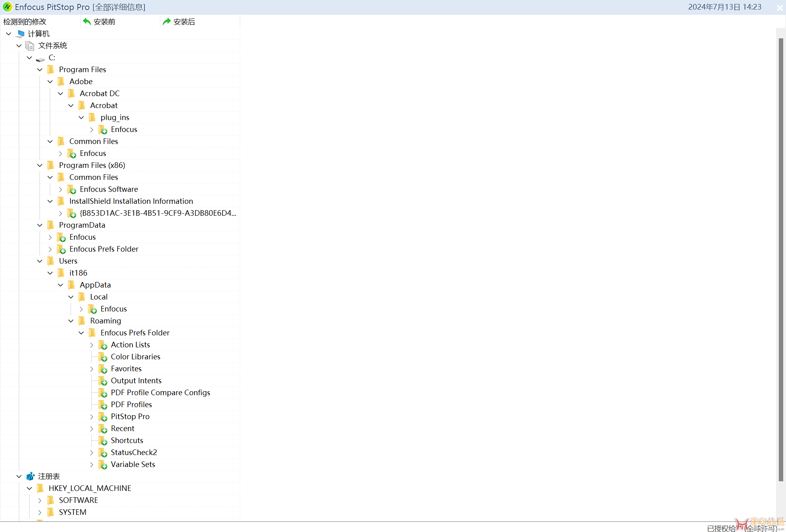Collapse the Roaming folder node

click(71, 321)
